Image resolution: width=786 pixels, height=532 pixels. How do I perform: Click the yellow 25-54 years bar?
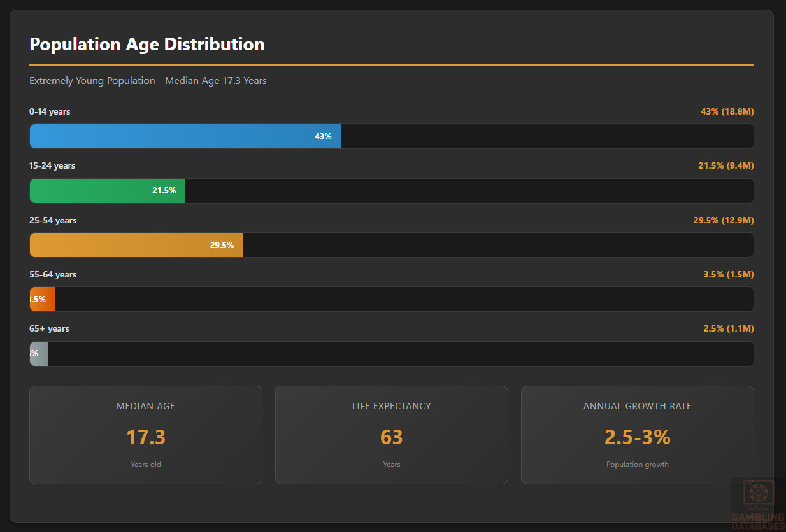[136, 245]
